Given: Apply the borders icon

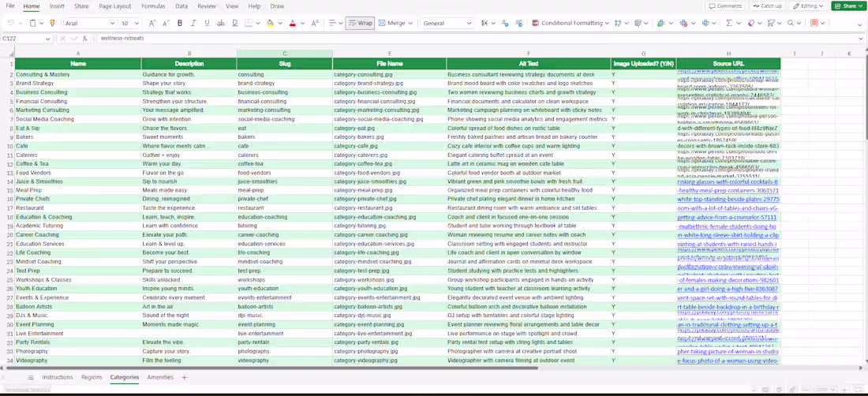Looking at the screenshot, I should 249,23.
